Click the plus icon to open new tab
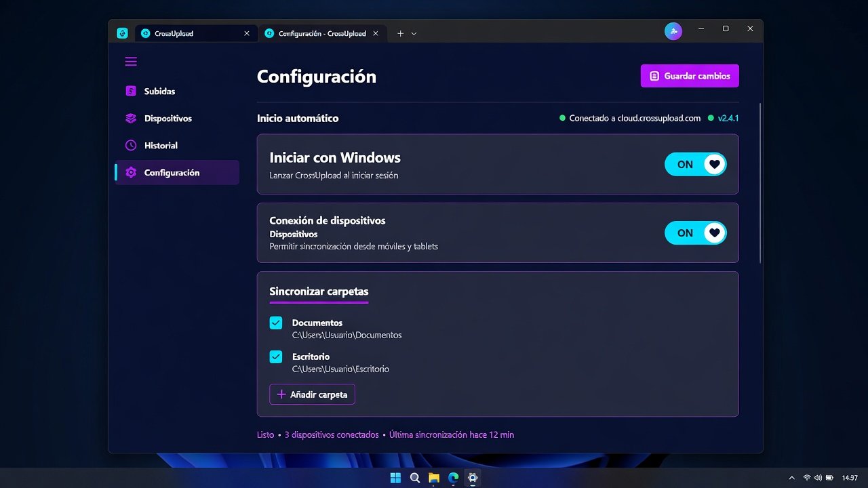The height and width of the screenshot is (488, 868). [400, 33]
